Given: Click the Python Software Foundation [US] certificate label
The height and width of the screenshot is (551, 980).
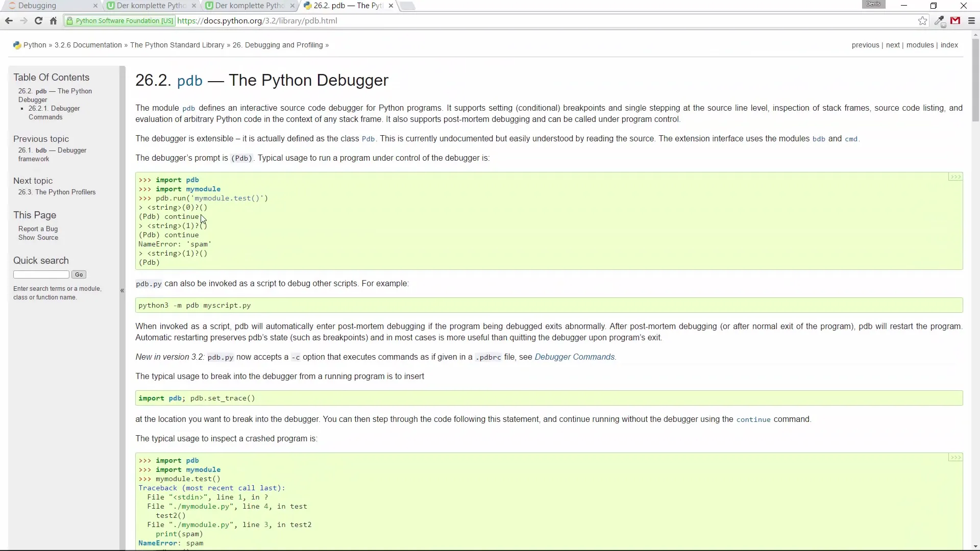Looking at the screenshot, I should coord(125,21).
